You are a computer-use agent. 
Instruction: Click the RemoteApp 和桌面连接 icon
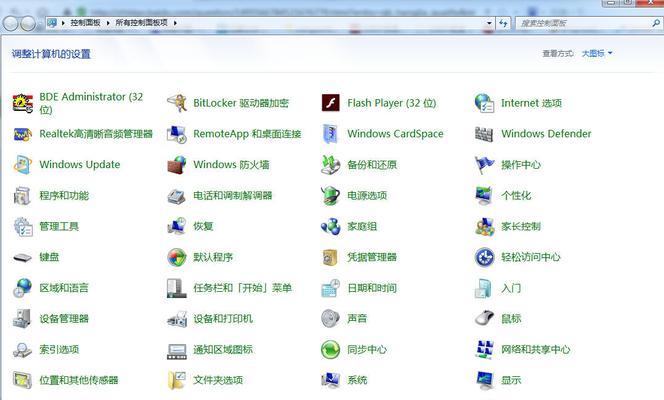click(177, 134)
